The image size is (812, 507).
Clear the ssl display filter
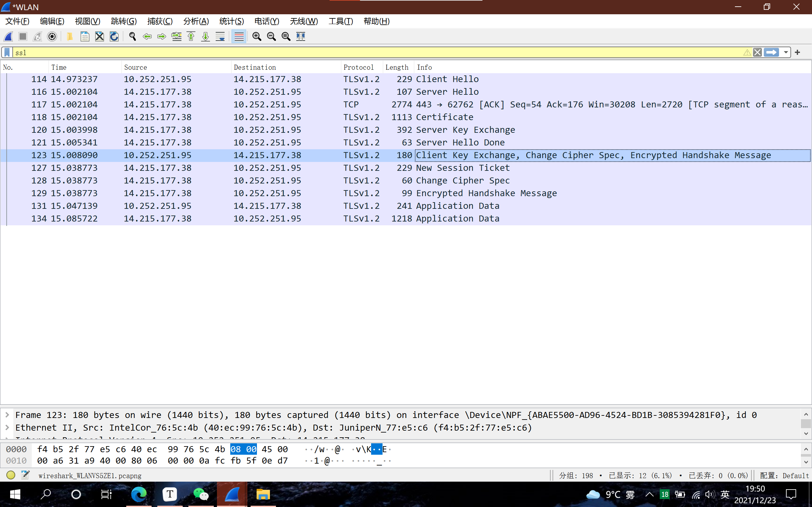(x=757, y=52)
